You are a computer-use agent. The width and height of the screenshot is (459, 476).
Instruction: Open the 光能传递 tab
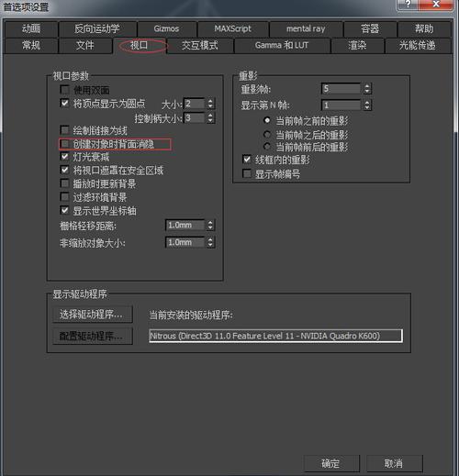tap(418, 46)
